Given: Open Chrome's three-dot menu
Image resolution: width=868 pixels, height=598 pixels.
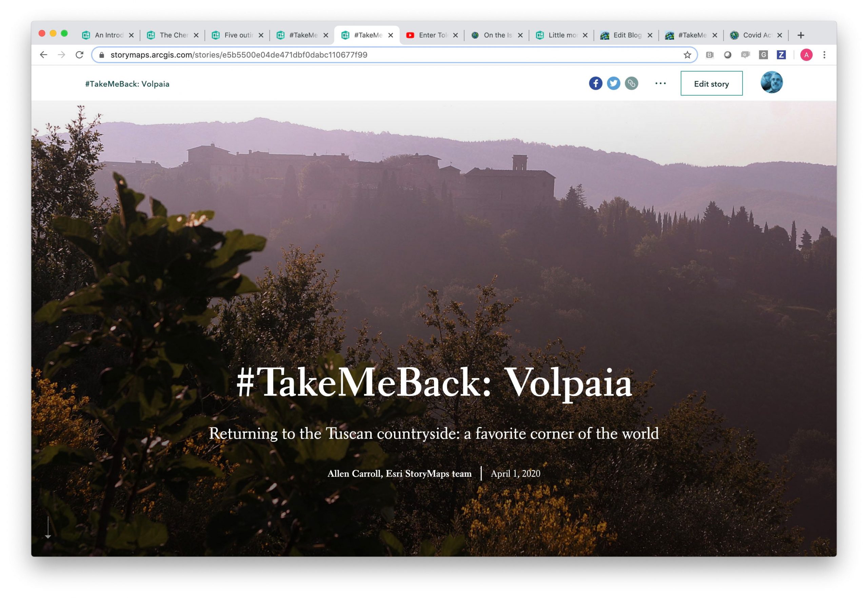Looking at the screenshot, I should 824,55.
